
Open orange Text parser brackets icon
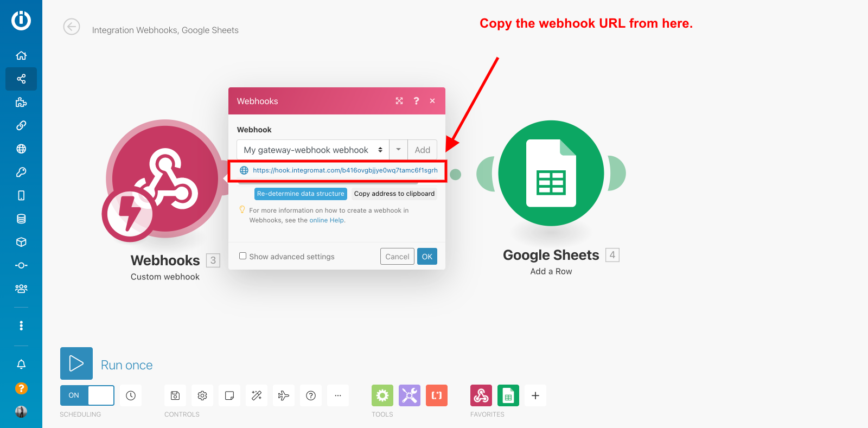coord(437,395)
